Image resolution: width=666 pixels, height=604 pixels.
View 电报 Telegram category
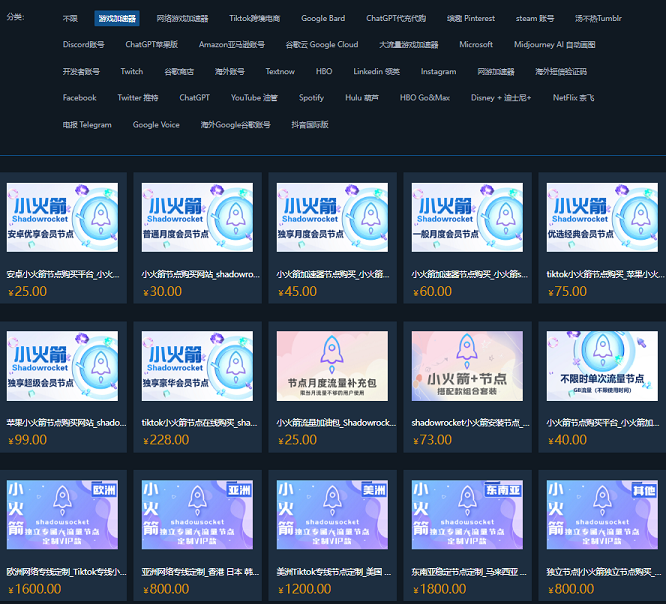coord(87,124)
